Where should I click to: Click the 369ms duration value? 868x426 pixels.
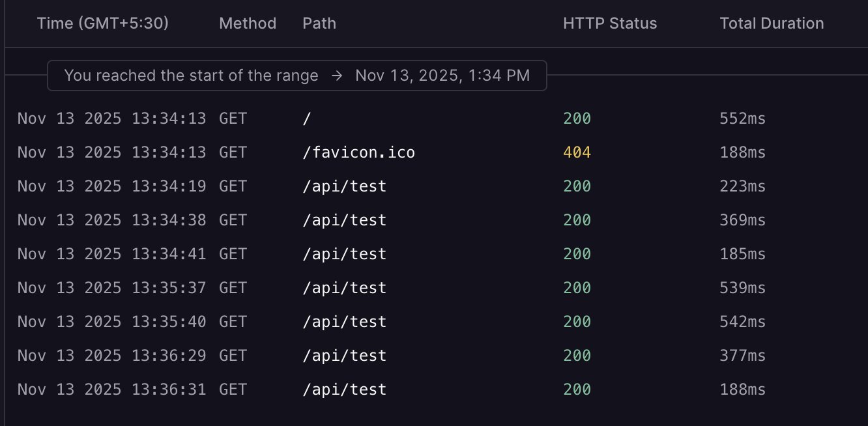tap(742, 220)
